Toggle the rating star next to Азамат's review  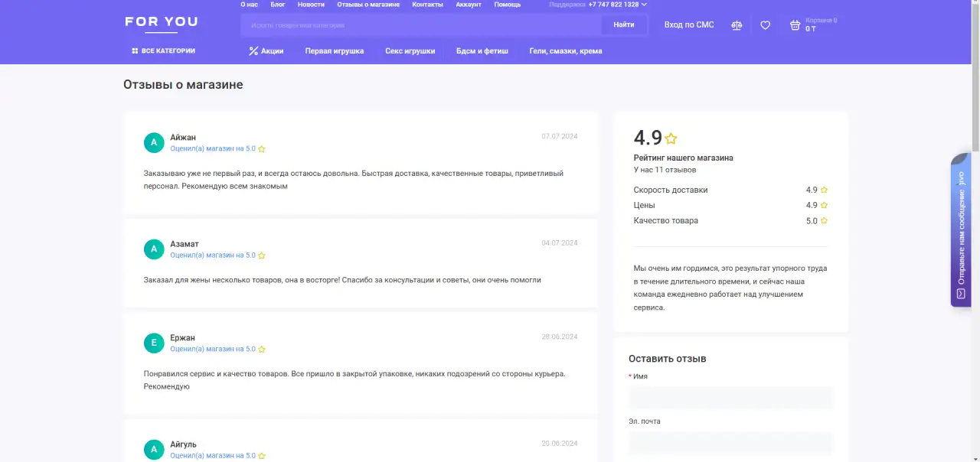point(261,255)
